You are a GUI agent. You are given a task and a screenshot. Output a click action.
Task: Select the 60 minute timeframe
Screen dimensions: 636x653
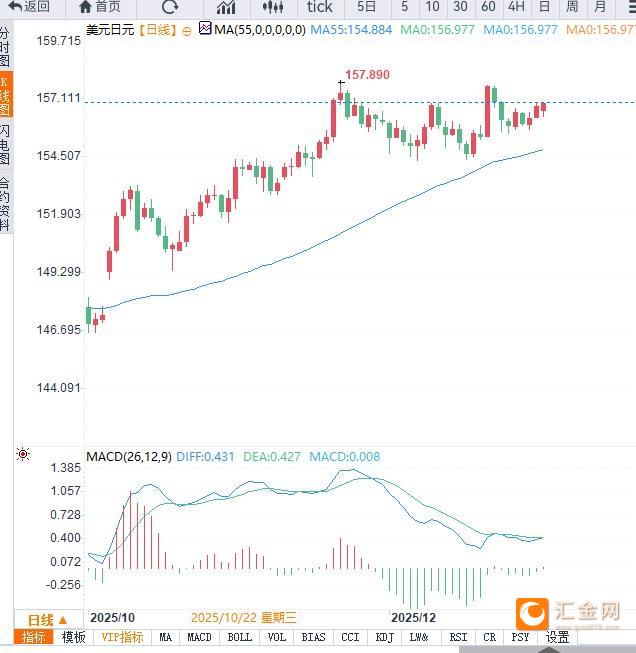coord(488,7)
